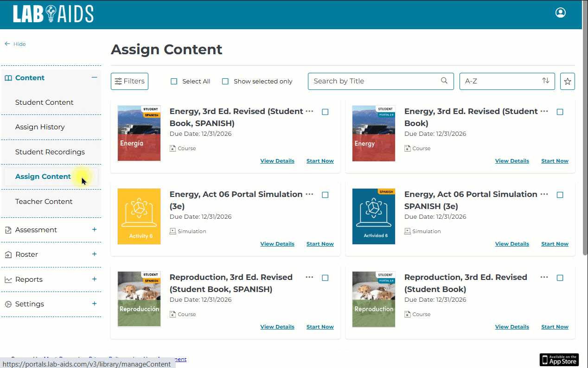588x368 pixels.
Task: Expand the Settings section plus icon
Action: click(94, 304)
